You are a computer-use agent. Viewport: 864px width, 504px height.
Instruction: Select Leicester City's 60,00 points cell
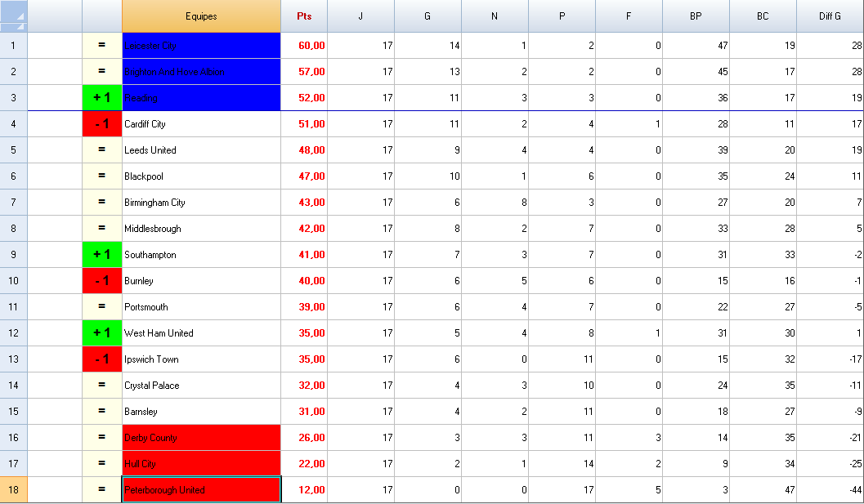(x=304, y=45)
